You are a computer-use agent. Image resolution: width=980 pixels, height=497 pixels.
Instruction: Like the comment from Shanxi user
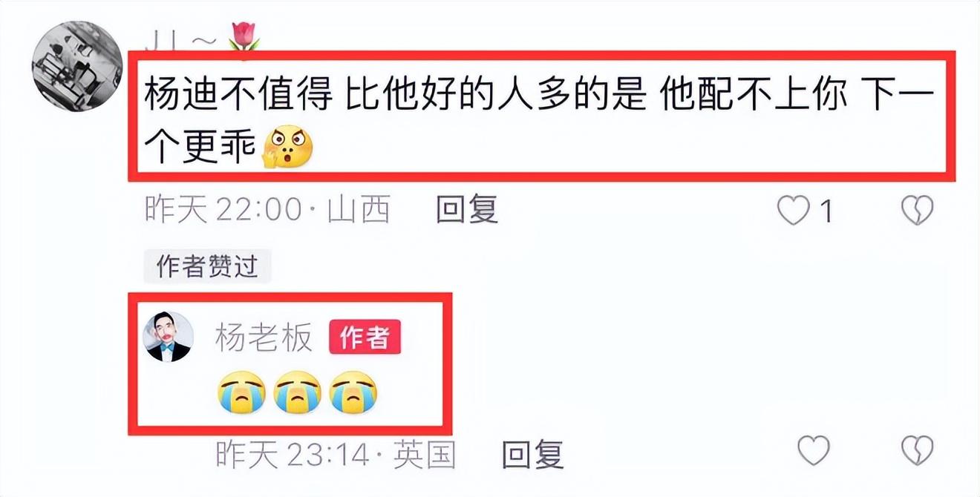pos(793,213)
